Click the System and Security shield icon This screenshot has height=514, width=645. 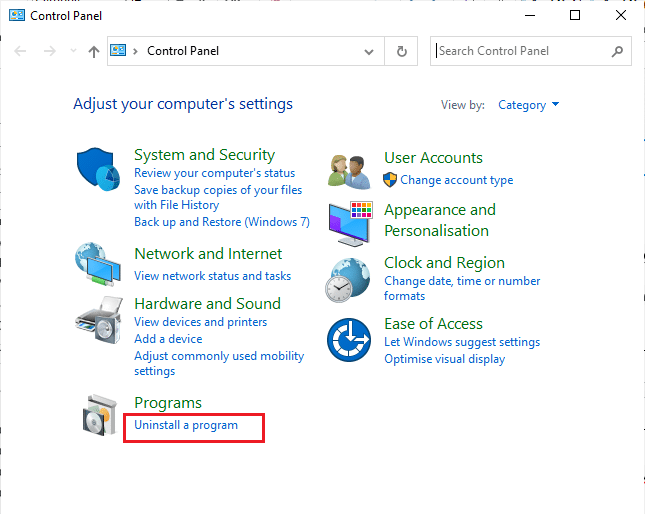coord(100,169)
